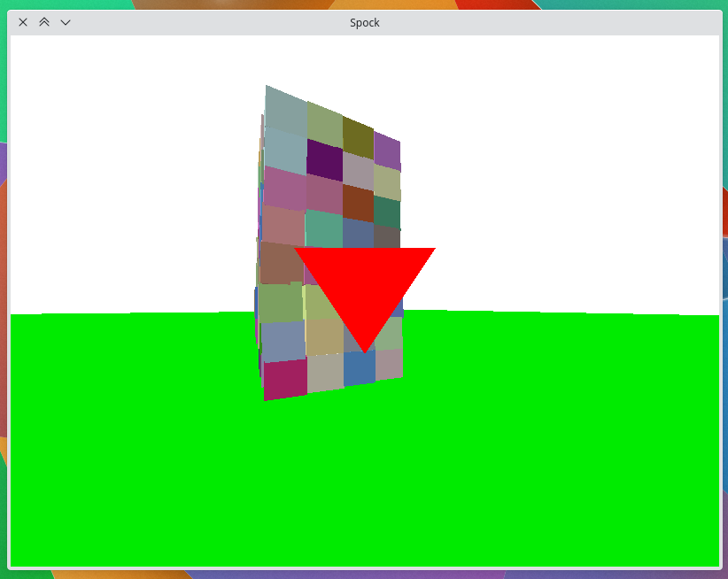Viewport: 728px width, 579px height.
Task: Click the magenta tile at tower bottom
Action: pos(285,380)
